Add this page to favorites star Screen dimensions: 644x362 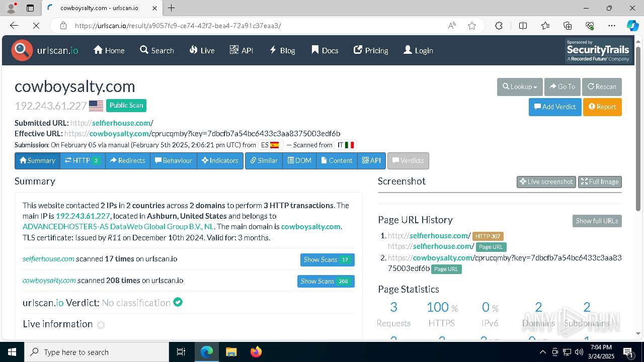pos(472,26)
